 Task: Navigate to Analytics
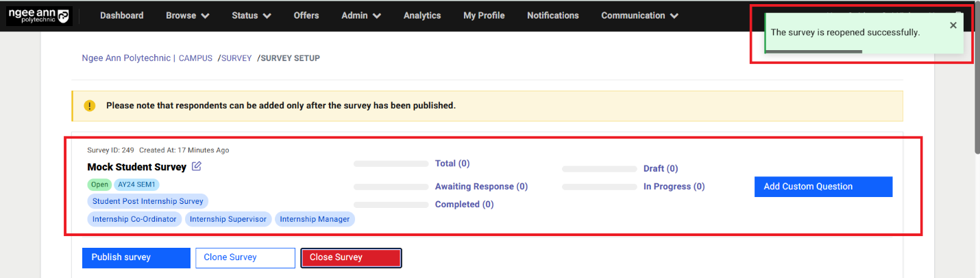point(422,16)
